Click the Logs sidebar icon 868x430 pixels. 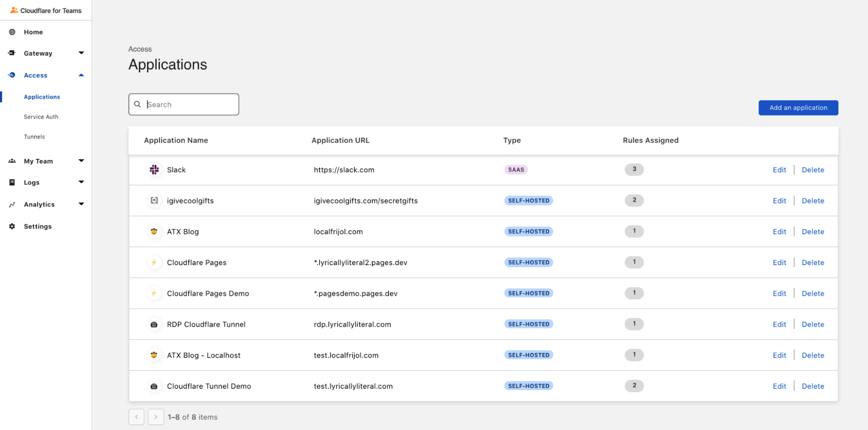(x=12, y=182)
